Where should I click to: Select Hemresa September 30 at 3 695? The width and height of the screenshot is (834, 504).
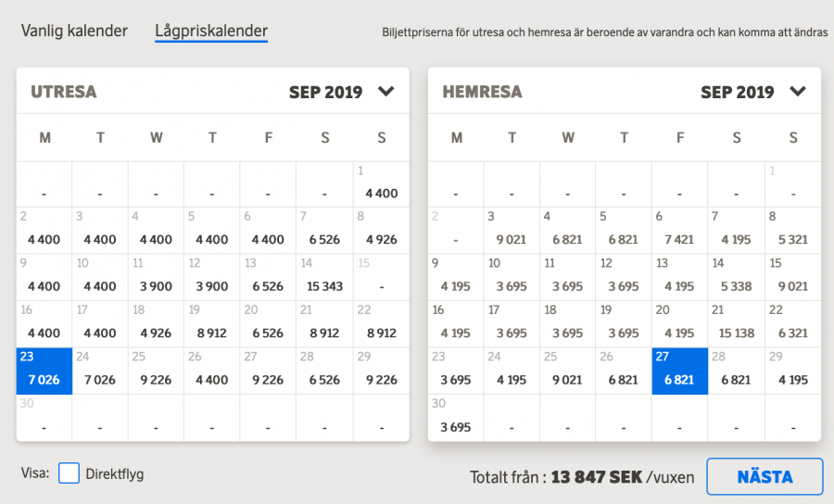(456, 418)
